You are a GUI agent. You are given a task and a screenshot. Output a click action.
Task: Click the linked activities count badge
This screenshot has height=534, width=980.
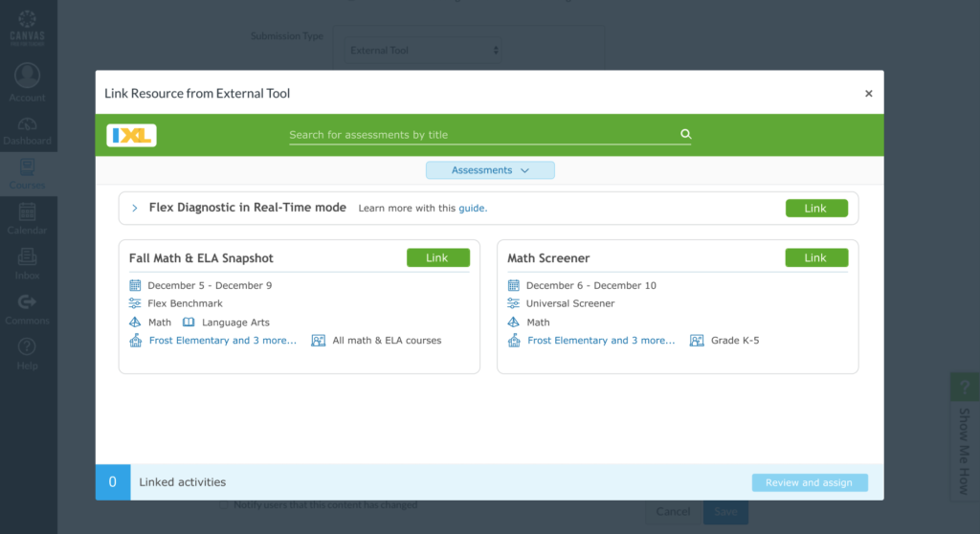pos(113,482)
